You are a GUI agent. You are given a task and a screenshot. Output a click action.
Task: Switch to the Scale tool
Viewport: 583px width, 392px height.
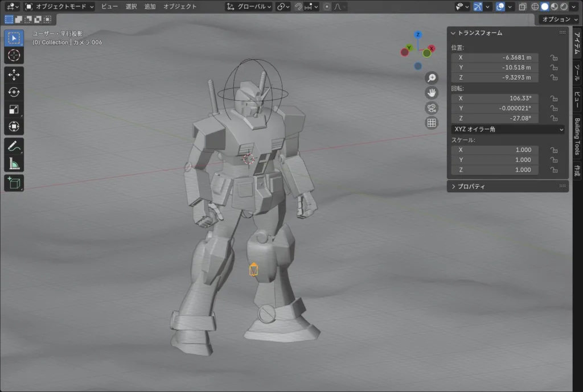pyautogui.click(x=14, y=109)
